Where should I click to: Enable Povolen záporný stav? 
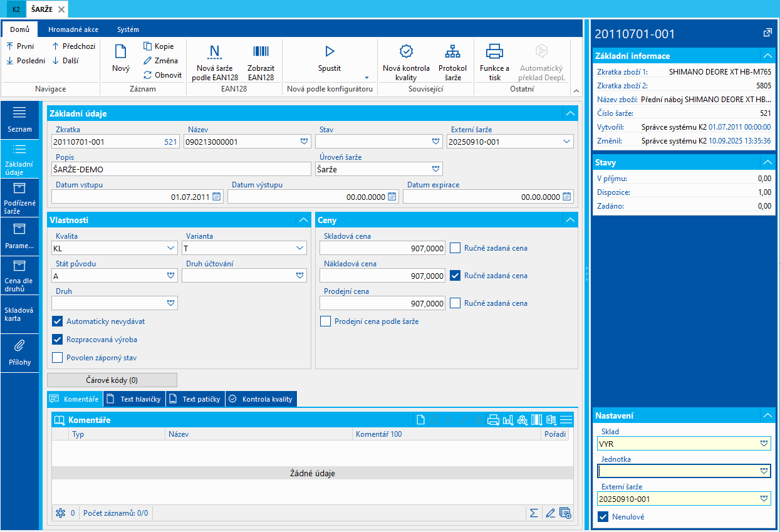coord(57,358)
